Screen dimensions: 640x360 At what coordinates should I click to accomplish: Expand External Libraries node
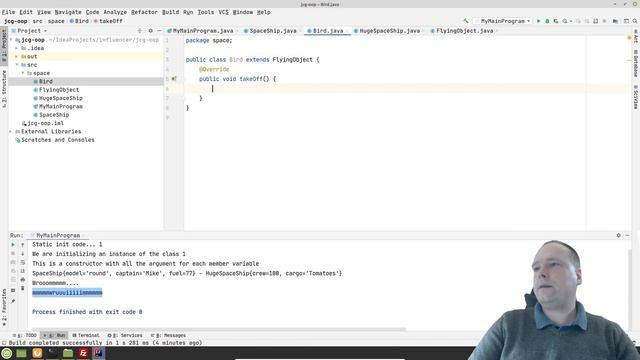click(11, 131)
